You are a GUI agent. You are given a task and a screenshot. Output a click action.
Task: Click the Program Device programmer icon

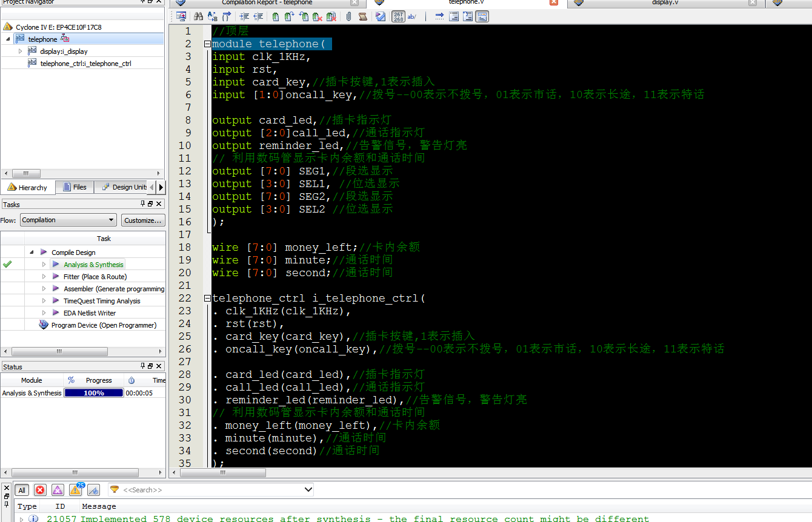point(44,325)
